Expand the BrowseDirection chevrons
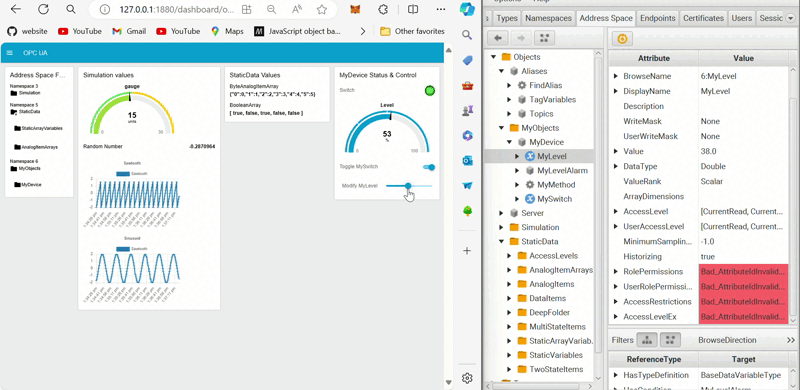Screen dimensions: 800x390 [x=790, y=340]
